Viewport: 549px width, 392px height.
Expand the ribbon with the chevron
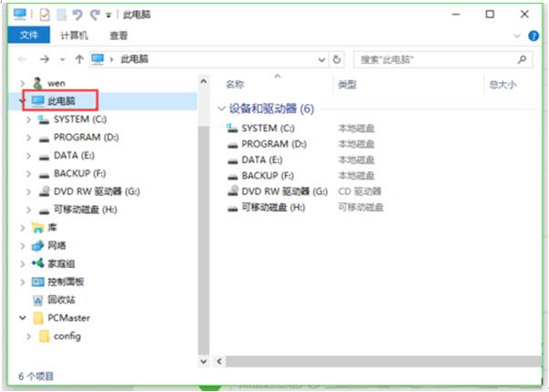tap(517, 36)
